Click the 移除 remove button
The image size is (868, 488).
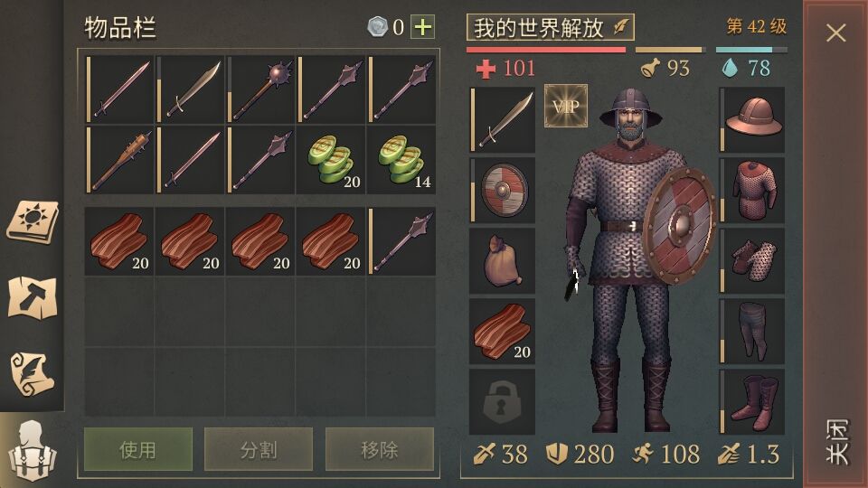(x=379, y=449)
